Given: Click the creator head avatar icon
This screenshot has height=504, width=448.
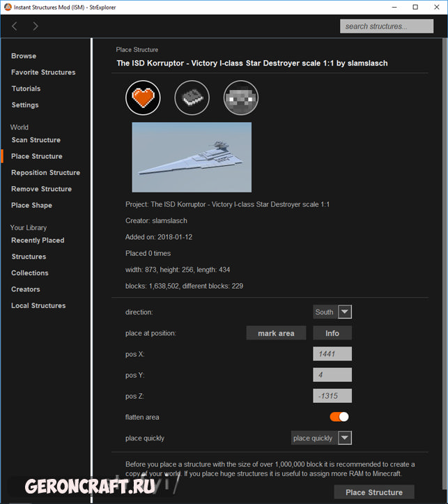Looking at the screenshot, I should click(241, 98).
